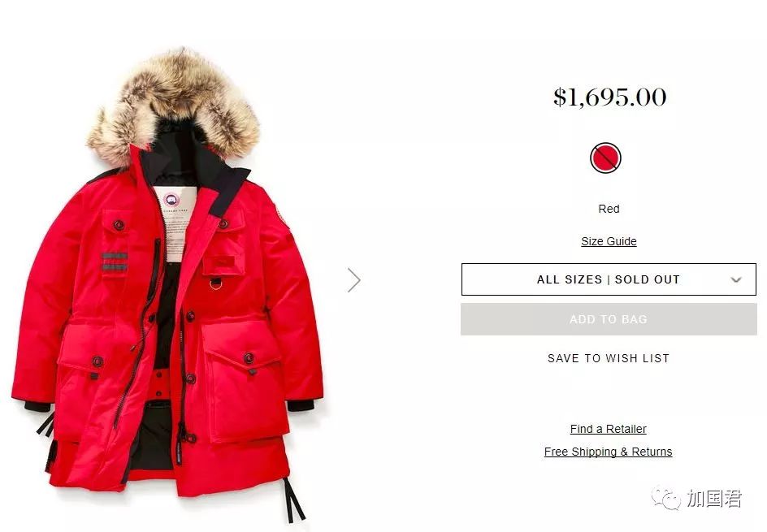Click the Canada Goose logo on inner label
This screenshot has height=532, width=767.
click(171, 201)
